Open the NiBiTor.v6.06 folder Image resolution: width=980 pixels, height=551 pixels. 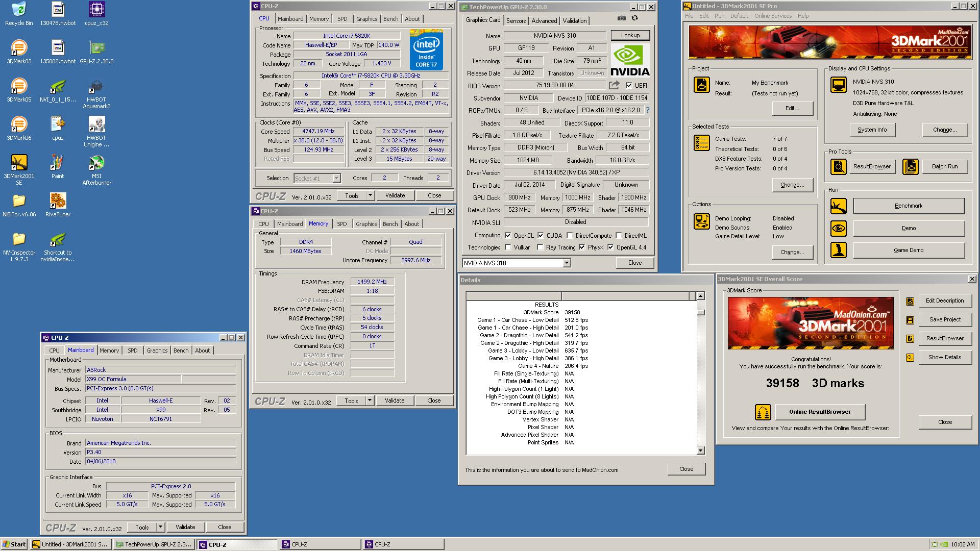(19, 205)
